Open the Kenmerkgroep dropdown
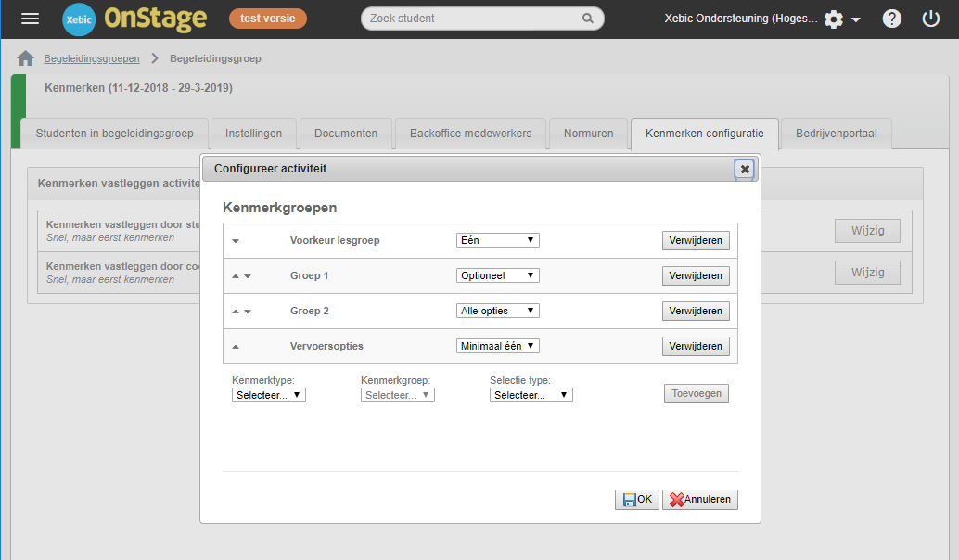Viewport: 959px width, 560px height. click(x=398, y=395)
